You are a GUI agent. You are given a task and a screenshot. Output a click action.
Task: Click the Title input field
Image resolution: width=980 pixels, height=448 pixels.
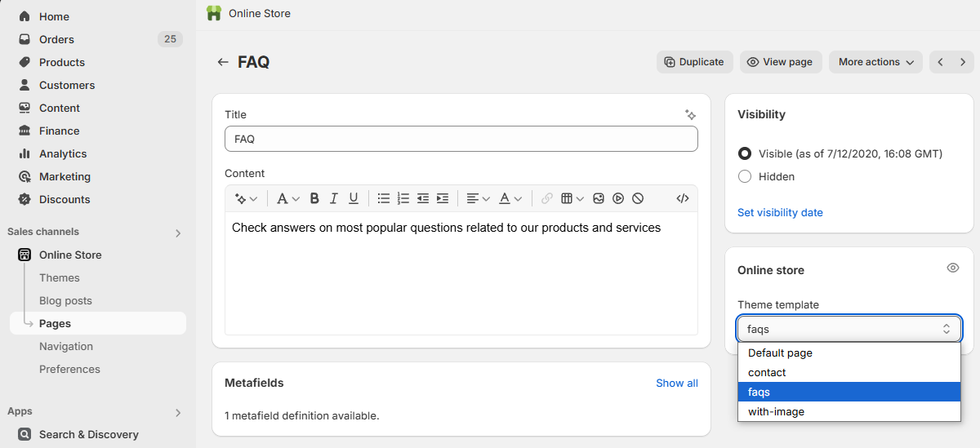click(461, 139)
